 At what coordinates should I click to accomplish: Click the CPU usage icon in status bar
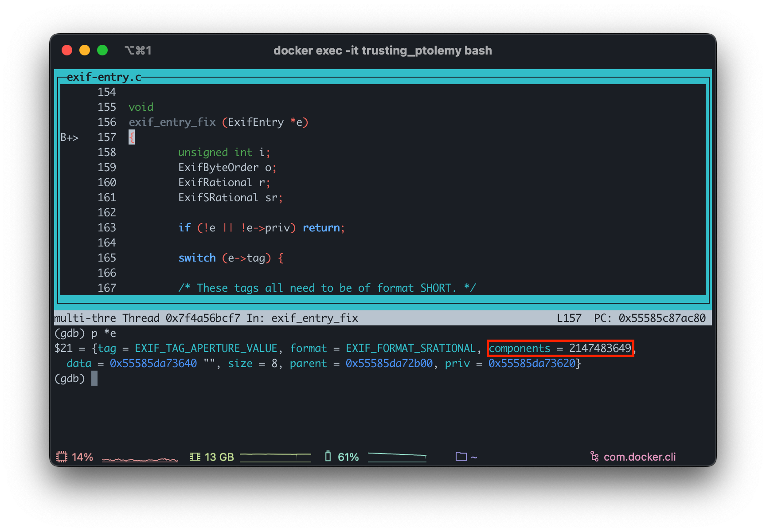62,457
